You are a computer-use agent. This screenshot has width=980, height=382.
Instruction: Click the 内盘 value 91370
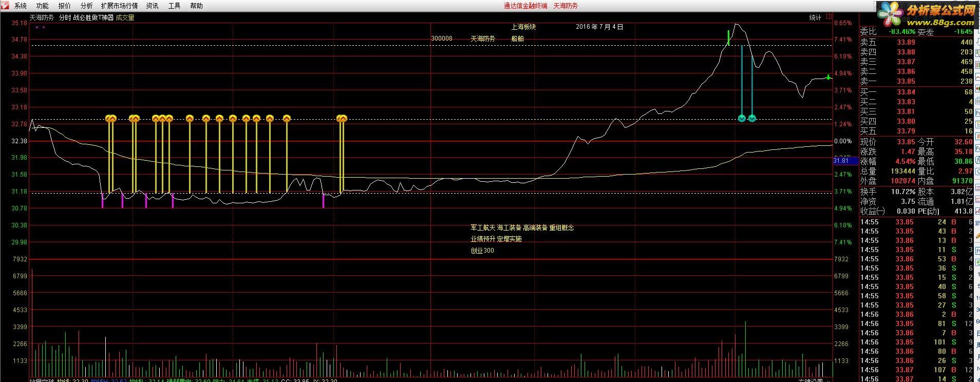pos(962,181)
